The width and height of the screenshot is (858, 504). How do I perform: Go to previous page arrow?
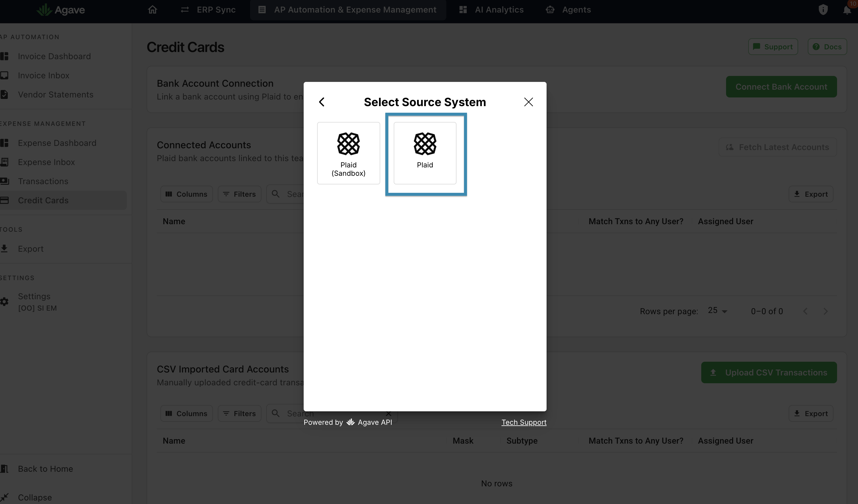pos(805,311)
